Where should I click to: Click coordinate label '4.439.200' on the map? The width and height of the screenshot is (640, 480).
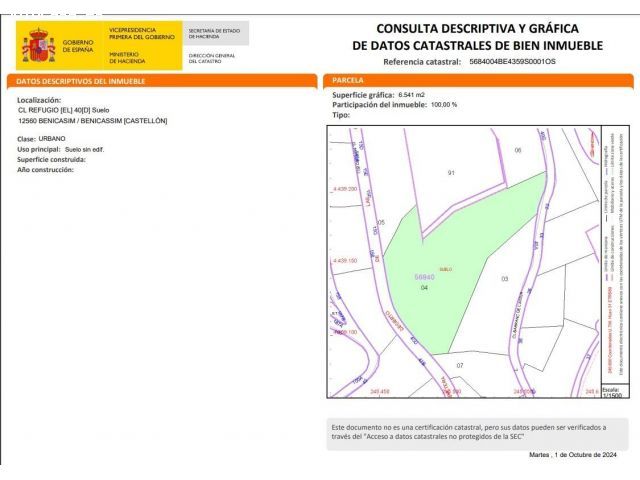tap(345, 189)
